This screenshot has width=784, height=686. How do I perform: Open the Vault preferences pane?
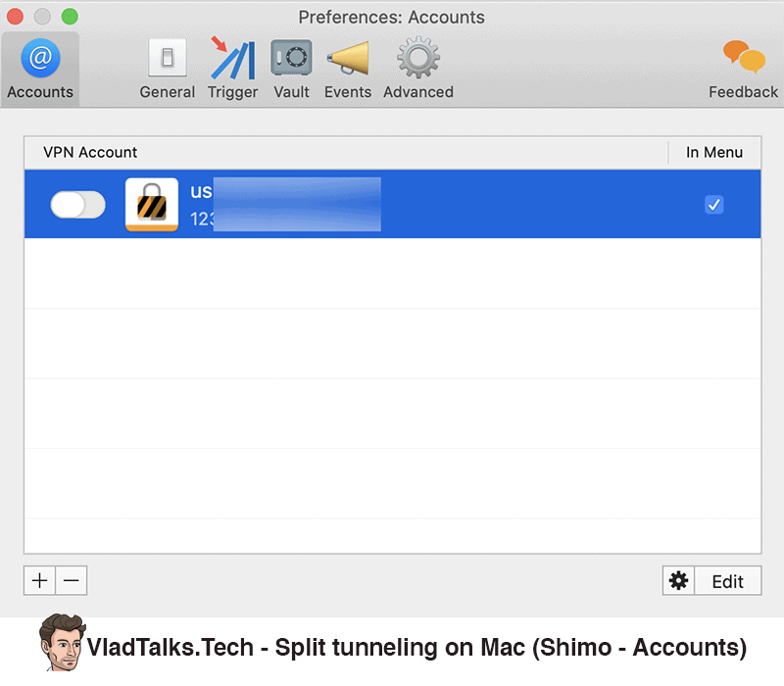click(291, 69)
